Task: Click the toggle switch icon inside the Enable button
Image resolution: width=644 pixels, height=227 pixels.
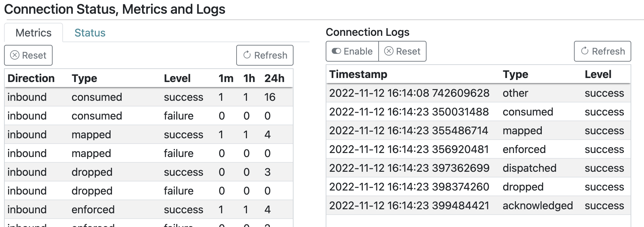Action: 336,51
